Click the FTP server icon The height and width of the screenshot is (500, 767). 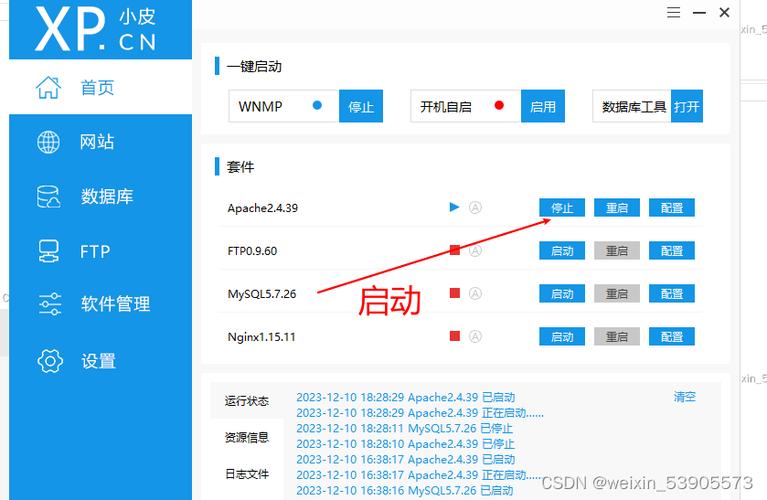pyautogui.click(x=48, y=251)
